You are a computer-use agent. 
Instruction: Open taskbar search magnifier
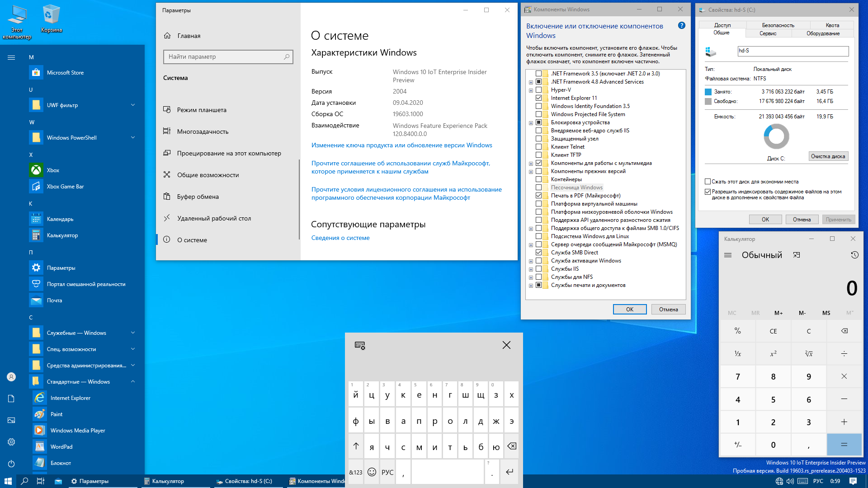click(24, 481)
